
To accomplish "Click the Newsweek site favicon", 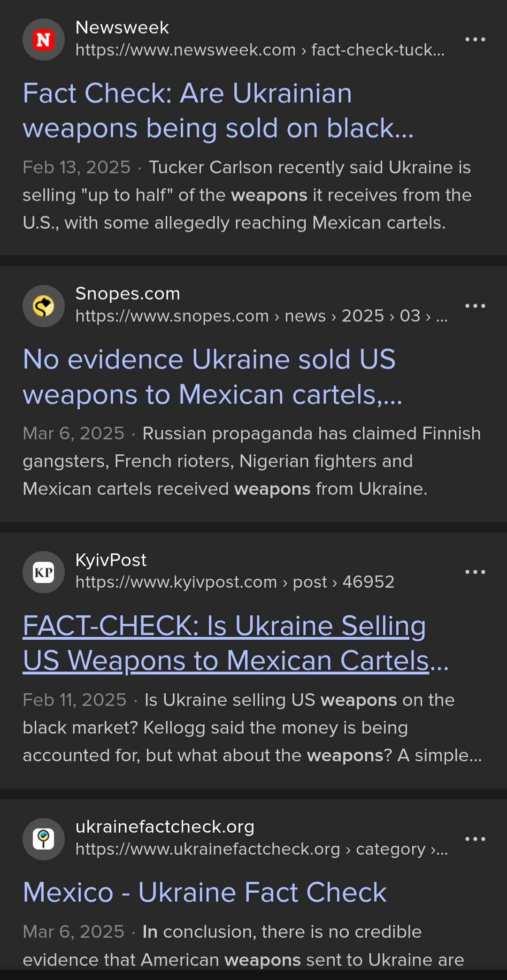I will [x=44, y=39].
